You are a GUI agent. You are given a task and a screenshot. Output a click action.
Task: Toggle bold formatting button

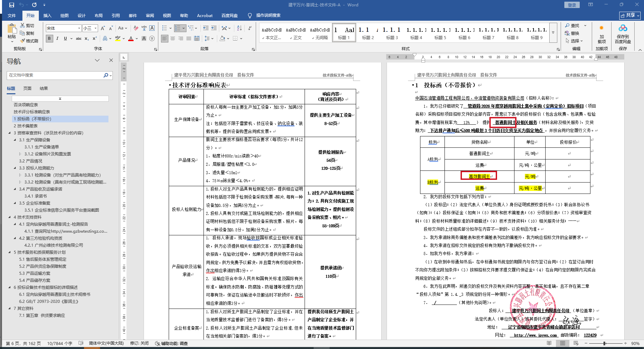point(49,38)
